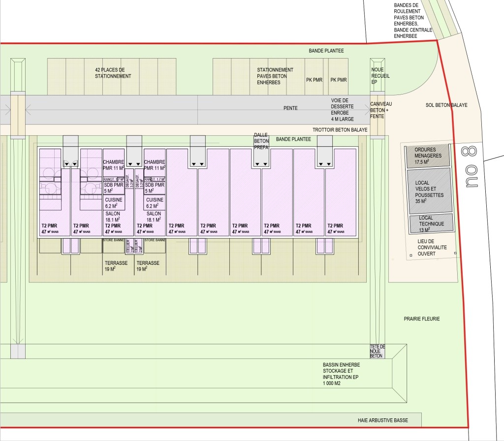Viewport: 504px width, 441px height.
Task: Click the "TROTTOIR BETON BALAYE" label
Action: [340, 130]
